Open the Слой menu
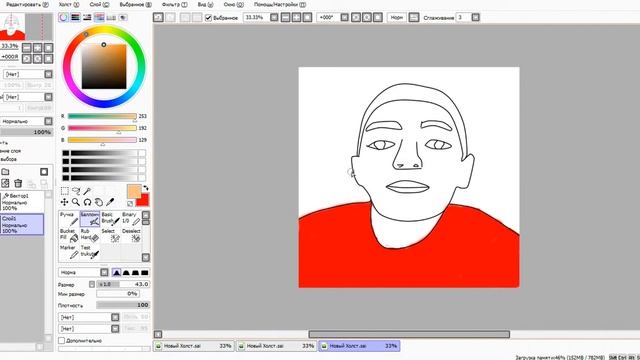 click(99, 4)
